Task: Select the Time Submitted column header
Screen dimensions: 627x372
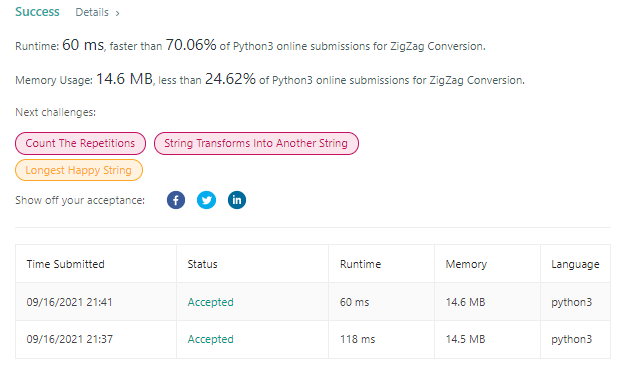Action: 66,264
